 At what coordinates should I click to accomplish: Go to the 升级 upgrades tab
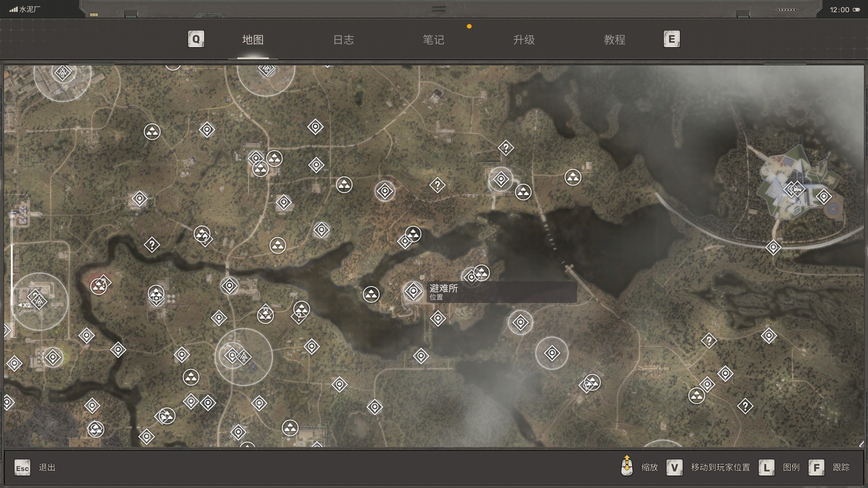coord(524,40)
